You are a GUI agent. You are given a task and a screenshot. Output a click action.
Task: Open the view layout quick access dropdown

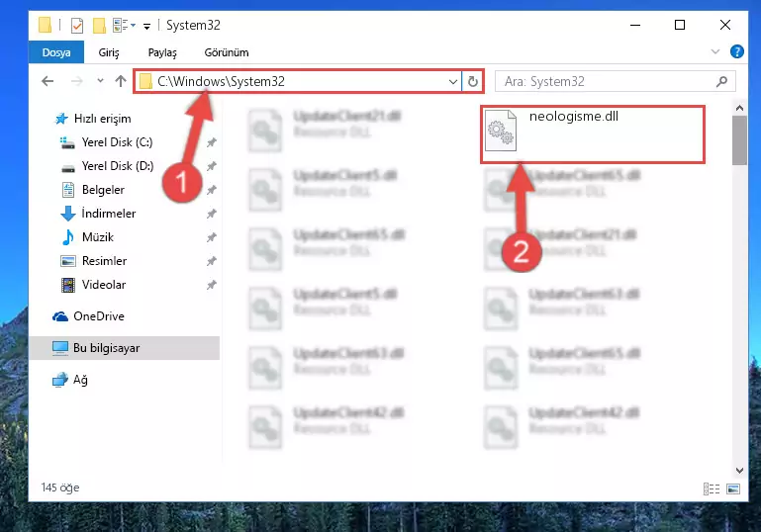coord(125,26)
